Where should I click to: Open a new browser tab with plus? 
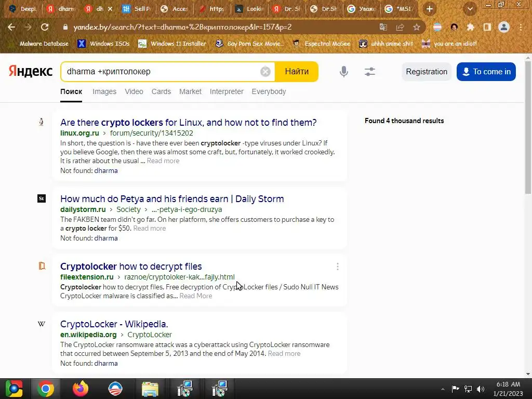click(x=430, y=9)
